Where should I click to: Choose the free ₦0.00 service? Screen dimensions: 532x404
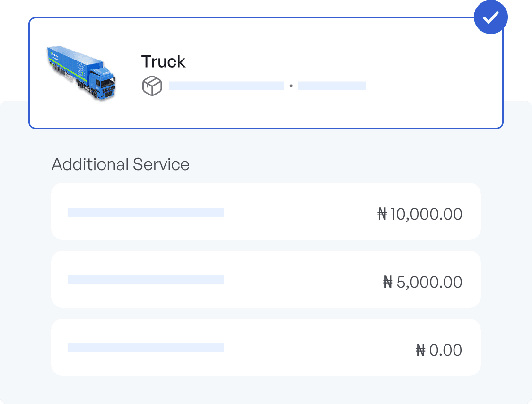(266, 347)
